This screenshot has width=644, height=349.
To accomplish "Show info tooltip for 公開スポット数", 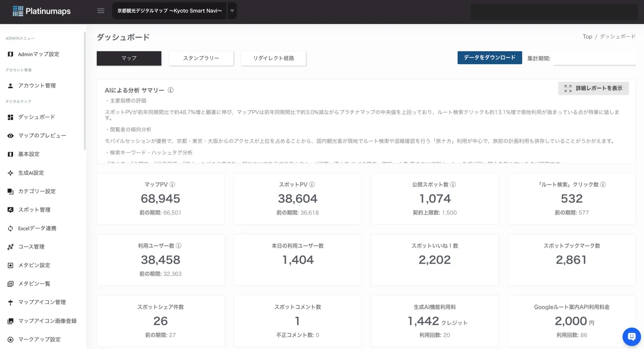I will (x=453, y=185).
